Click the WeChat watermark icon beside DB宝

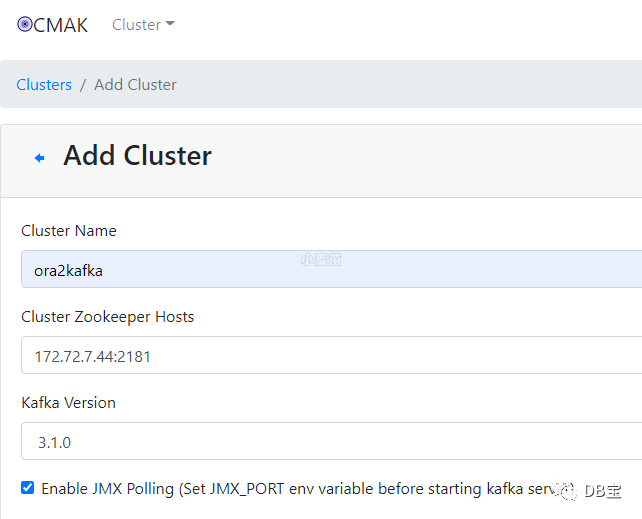567,489
